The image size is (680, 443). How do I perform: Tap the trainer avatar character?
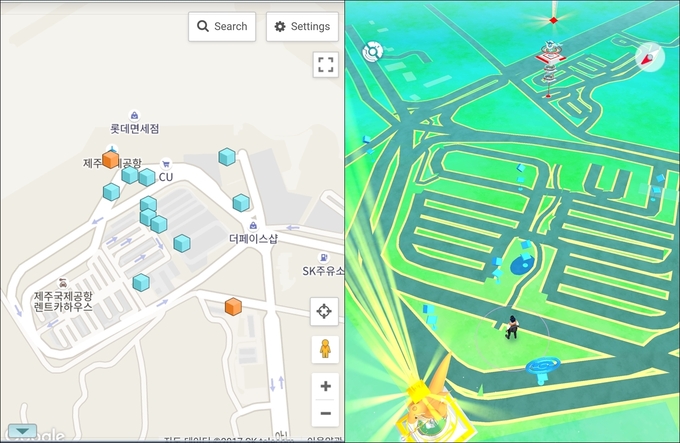[512, 327]
